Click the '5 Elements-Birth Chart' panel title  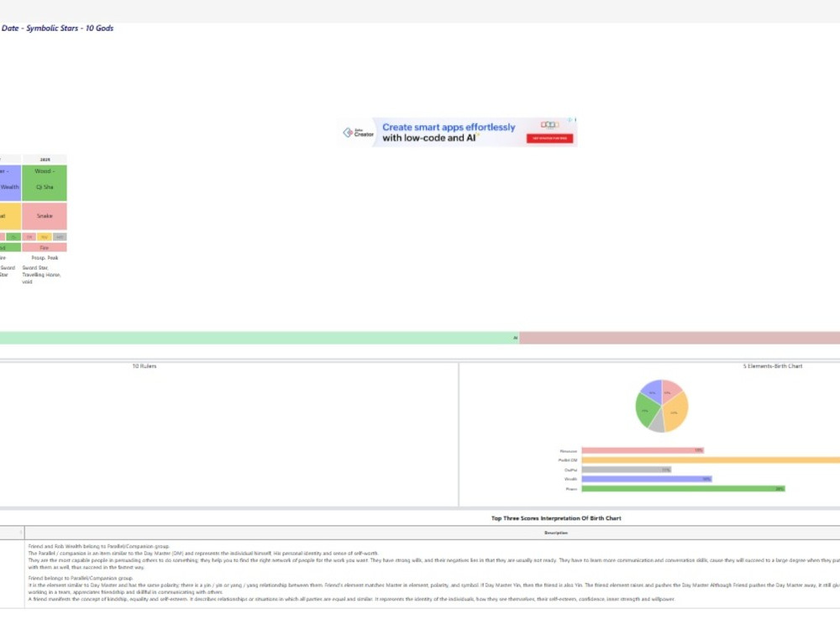[x=773, y=366]
